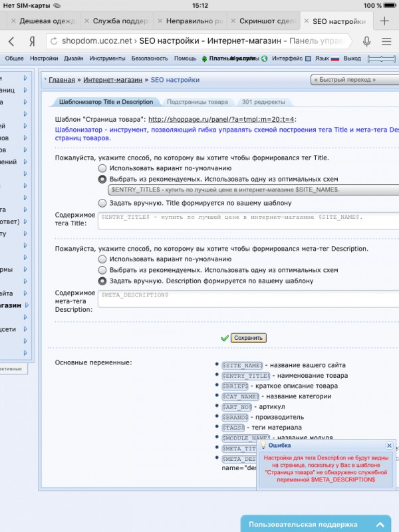Open the '« Быстрый переход »' dropdown
399x532 pixels.
point(354,80)
